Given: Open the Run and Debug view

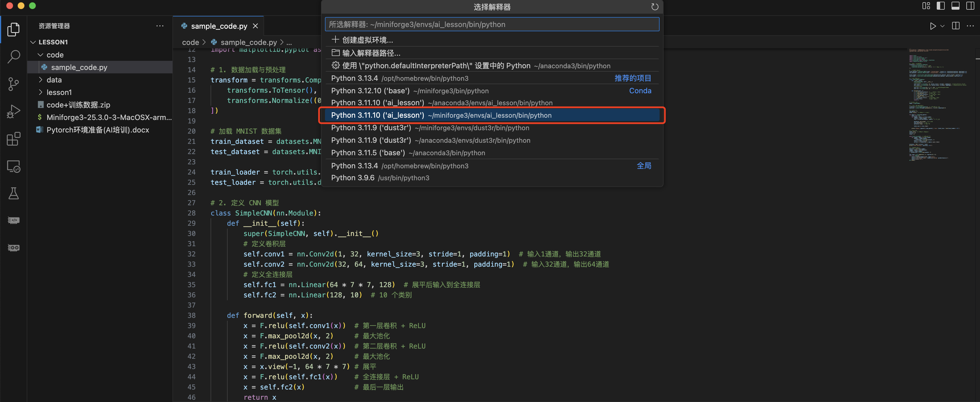Looking at the screenshot, I should 14,111.
